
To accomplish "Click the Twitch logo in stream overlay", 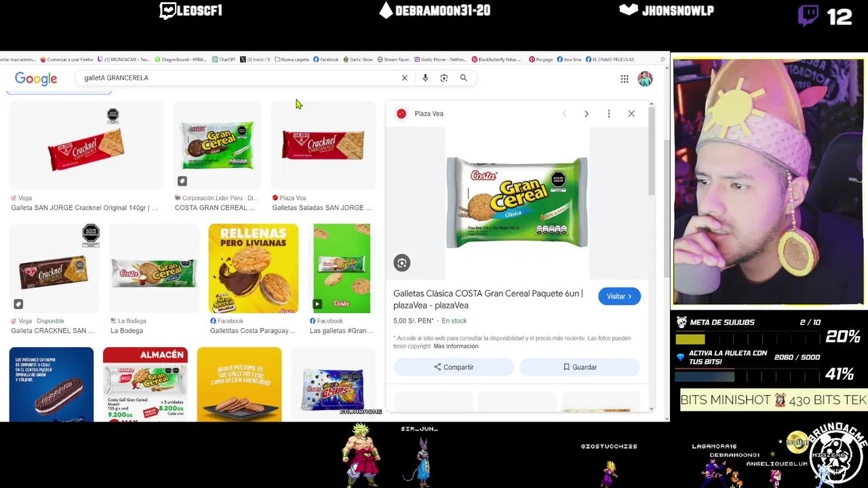I will (x=808, y=15).
